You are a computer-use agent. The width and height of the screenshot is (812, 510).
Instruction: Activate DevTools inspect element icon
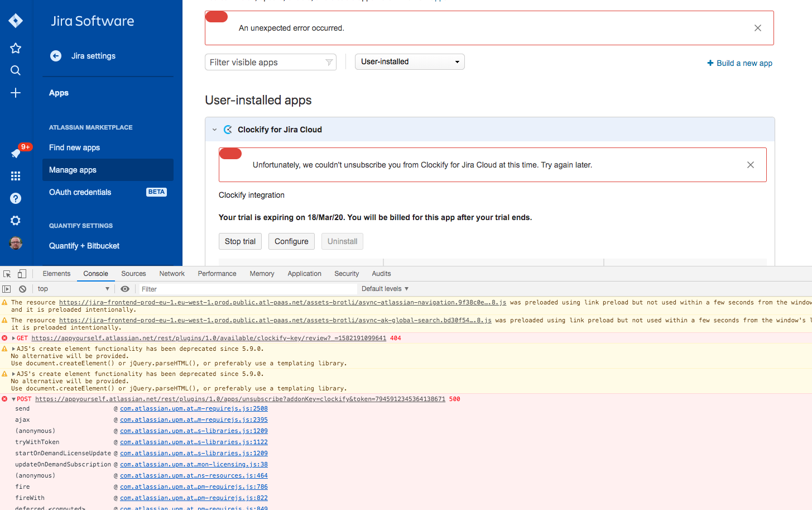click(7, 274)
